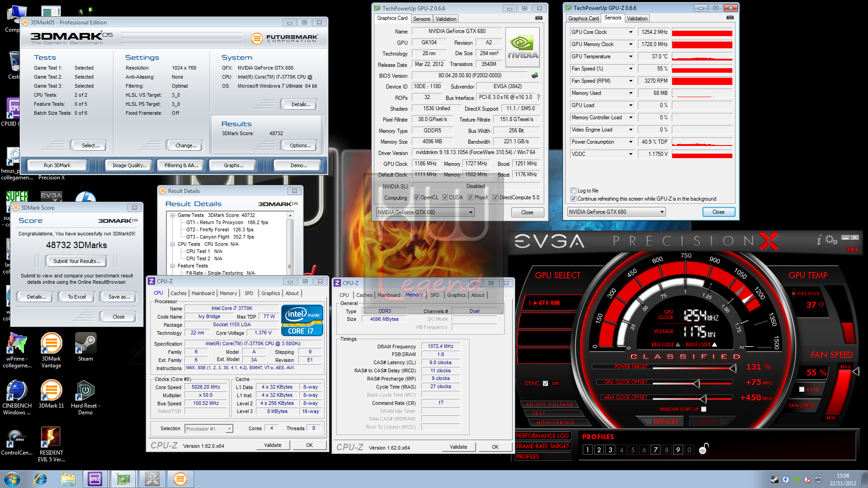
Task: Enable Log to file checkbox
Action: click(573, 191)
